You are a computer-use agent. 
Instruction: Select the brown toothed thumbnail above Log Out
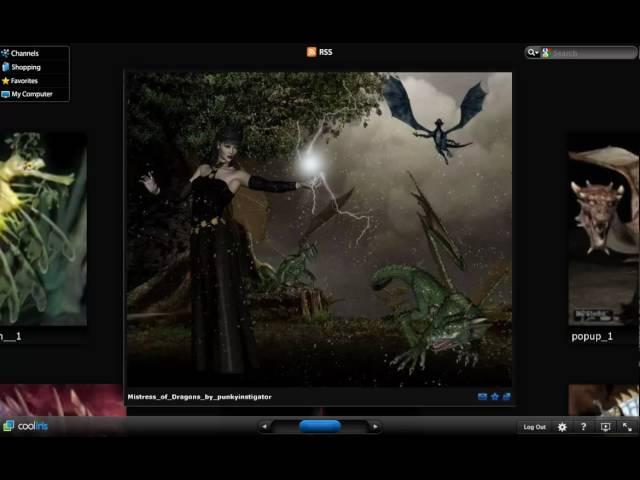click(604, 400)
